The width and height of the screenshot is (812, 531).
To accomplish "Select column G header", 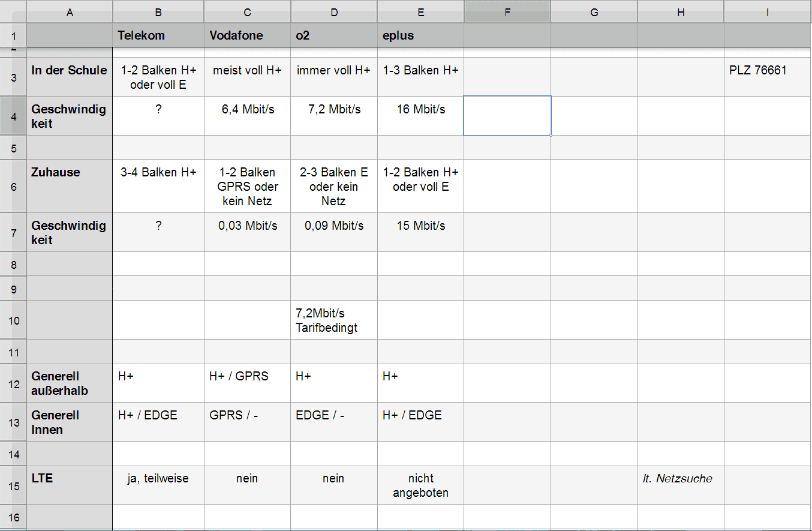I will pos(594,12).
